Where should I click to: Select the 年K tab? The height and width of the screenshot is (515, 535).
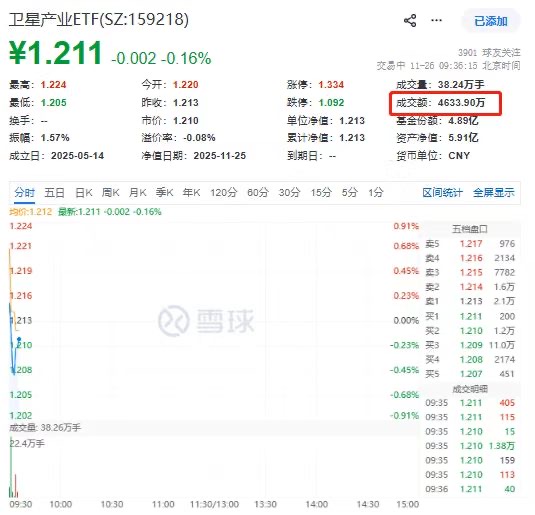click(x=191, y=192)
